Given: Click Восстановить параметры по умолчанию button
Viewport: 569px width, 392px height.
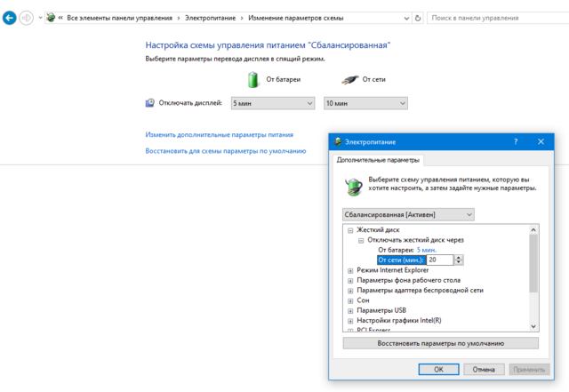Looking at the screenshot, I should click(x=440, y=342).
